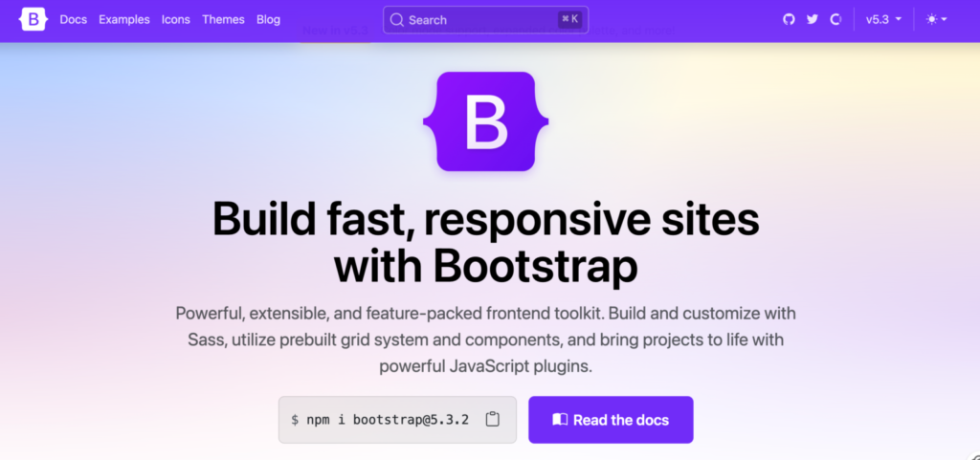Open the Twitter icon link
The image size is (980, 460).
click(x=812, y=19)
